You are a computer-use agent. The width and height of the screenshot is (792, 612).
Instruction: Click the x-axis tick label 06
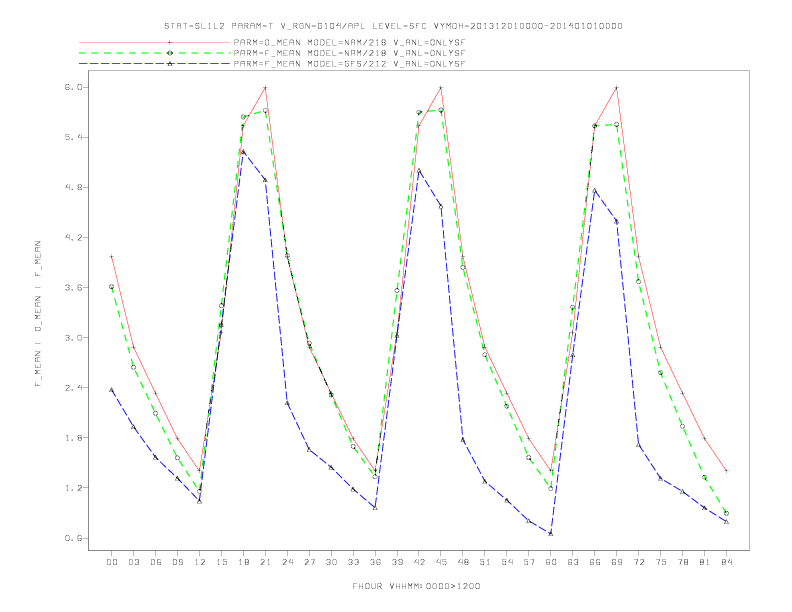coord(156,562)
